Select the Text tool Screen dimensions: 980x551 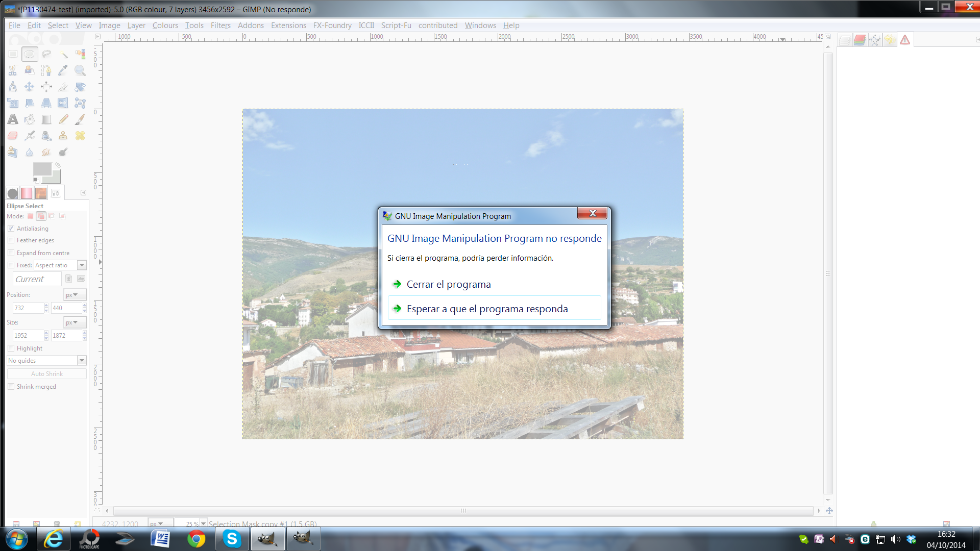(13, 119)
